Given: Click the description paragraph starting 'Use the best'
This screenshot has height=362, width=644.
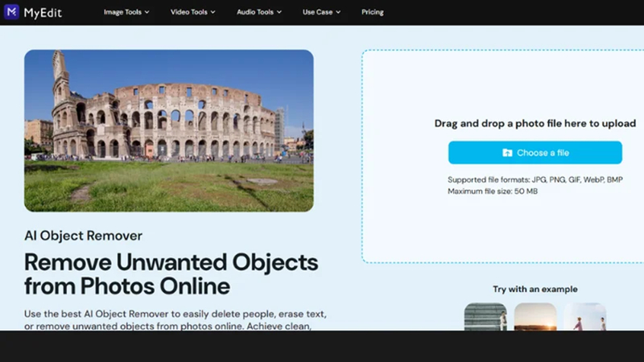Looking at the screenshot, I should (175, 319).
